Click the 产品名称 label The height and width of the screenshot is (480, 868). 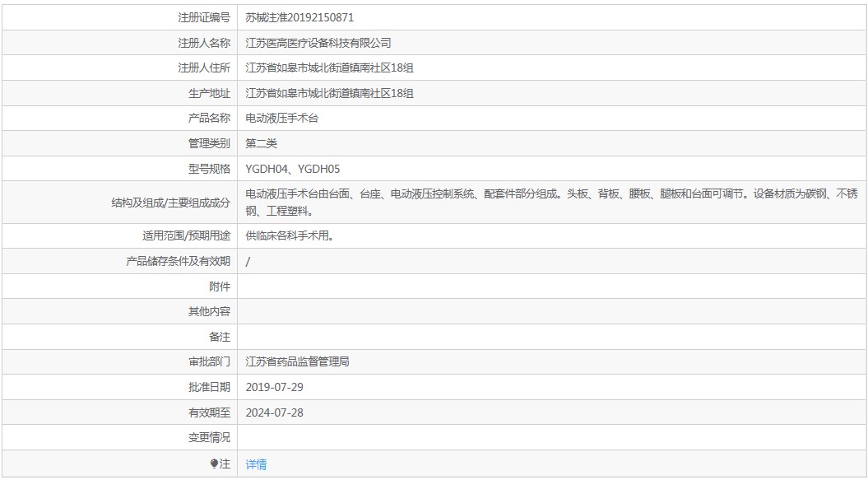[x=209, y=118]
